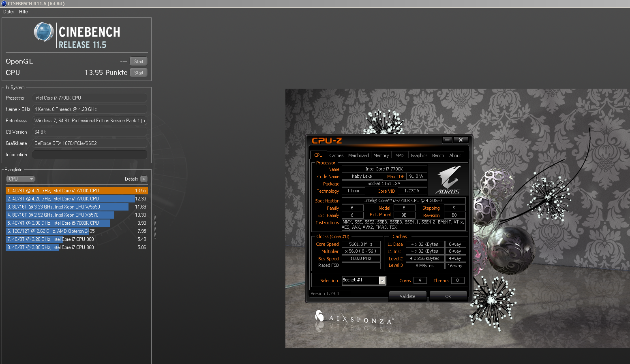Switch to Memory tab in CPU-Z
Screen dimensions: 630x364
coord(381,155)
